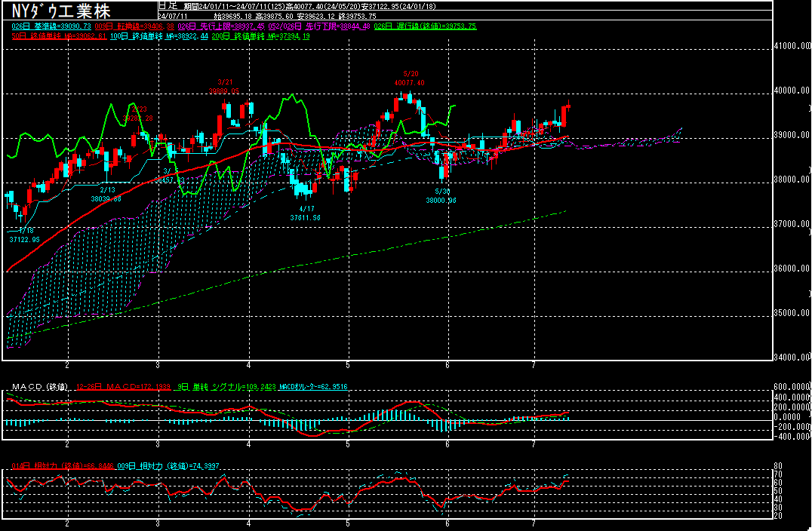812x531 pixels.
Task: Click the 安39623.12 daily low in header
Action: pos(316,16)
